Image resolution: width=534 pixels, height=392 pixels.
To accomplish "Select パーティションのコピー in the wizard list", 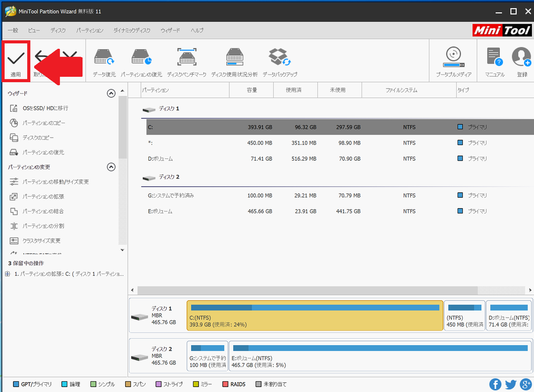I will 38,123.
